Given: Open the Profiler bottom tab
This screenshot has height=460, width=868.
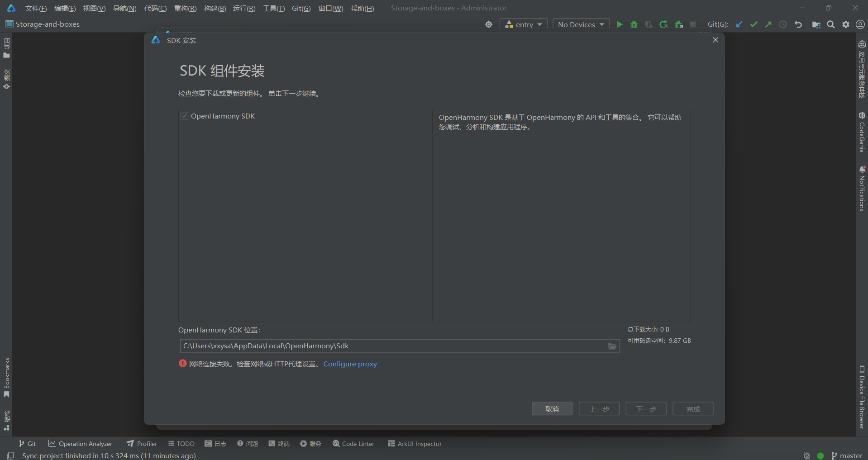Looking at the screenshot, I should click(x=142, y=444).
